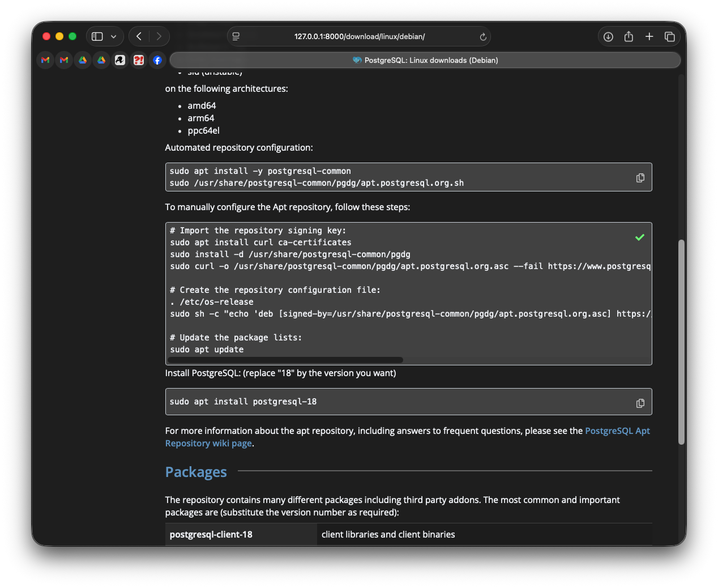The width and height of the screenshot is (718, 588).
Task: Open a new tab with plus icon
Action: coord(649,37)
